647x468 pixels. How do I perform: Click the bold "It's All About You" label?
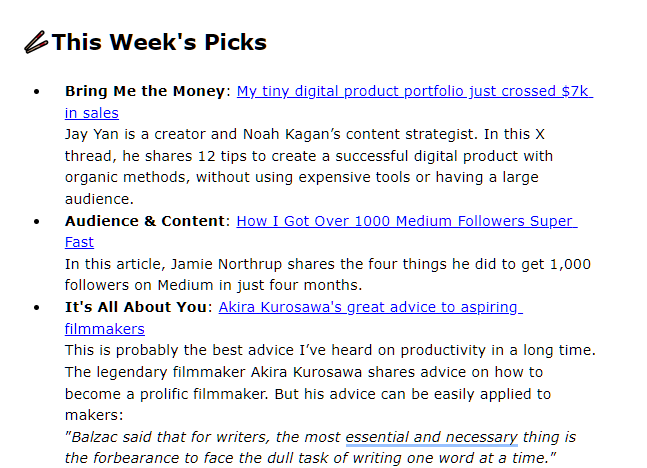(x=136, y=307)
